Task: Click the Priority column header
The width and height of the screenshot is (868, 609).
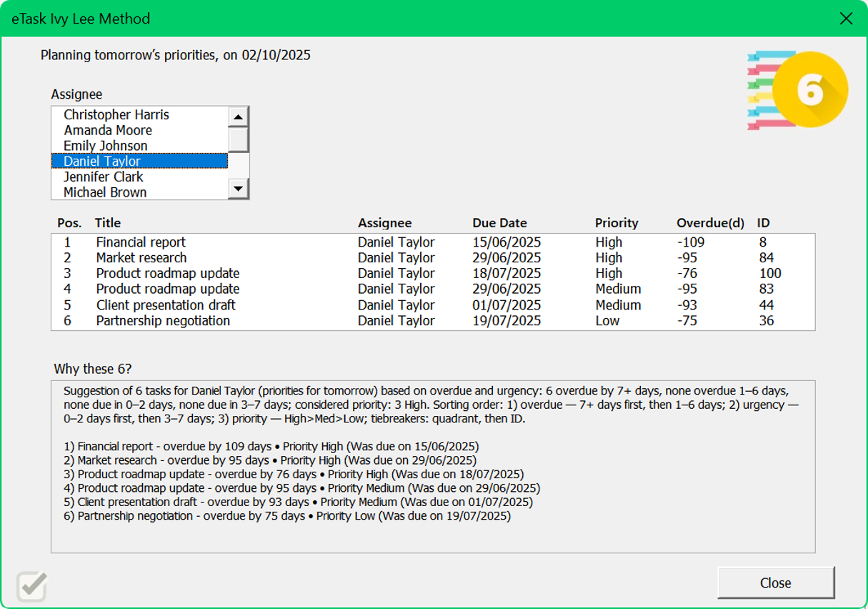Action: pos(616,223)
